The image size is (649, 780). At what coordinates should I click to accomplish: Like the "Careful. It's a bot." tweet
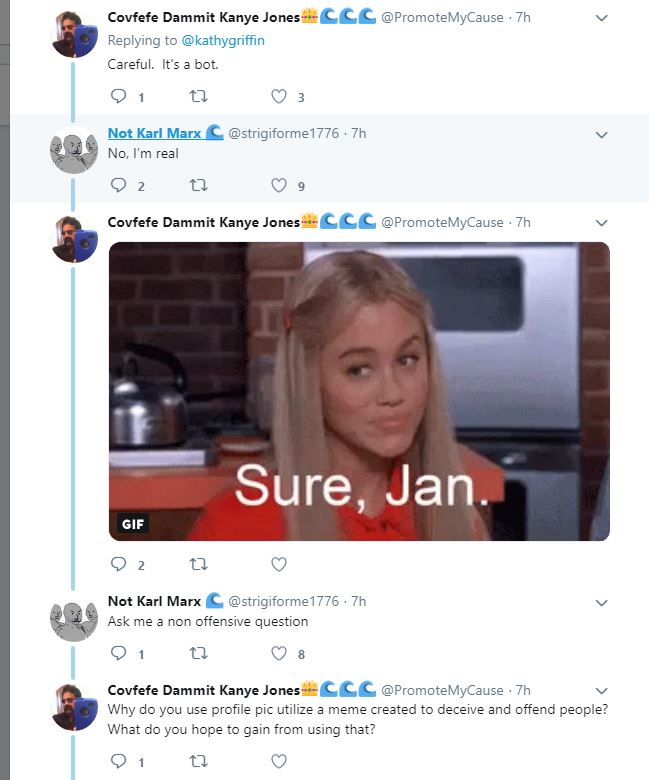click(x=279, y=97)
